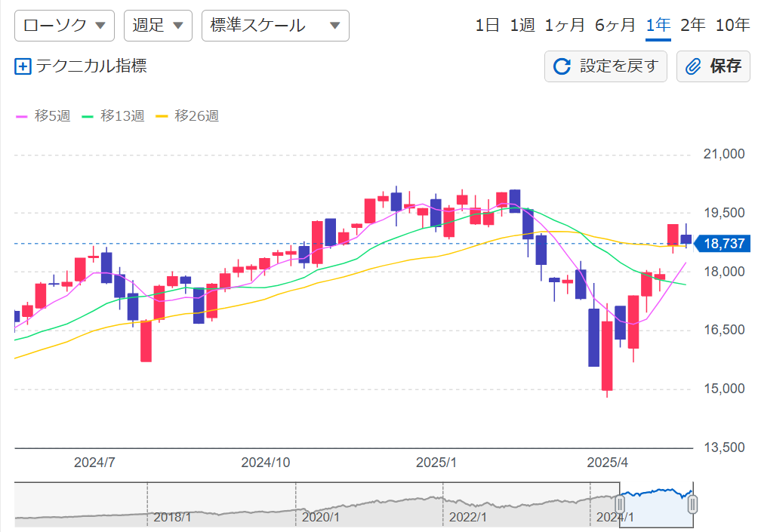Expand the テクニカル指標 plus icon
This screenshot has width=758, height=532.
coord(23,66)
